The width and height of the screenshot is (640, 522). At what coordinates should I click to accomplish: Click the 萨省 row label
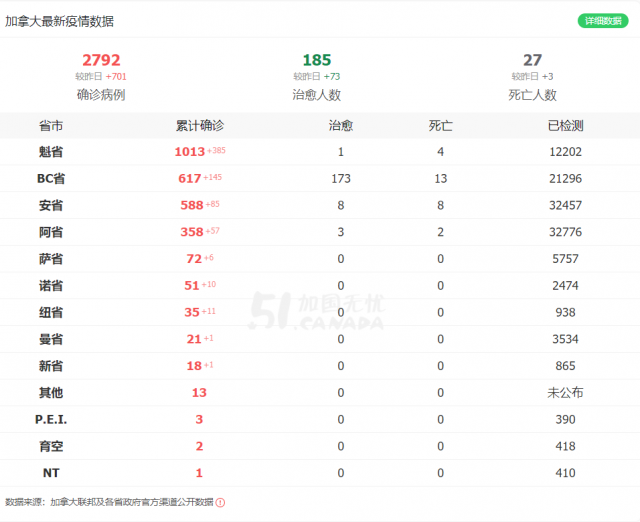pyautogui.click(x=51, y=259)
